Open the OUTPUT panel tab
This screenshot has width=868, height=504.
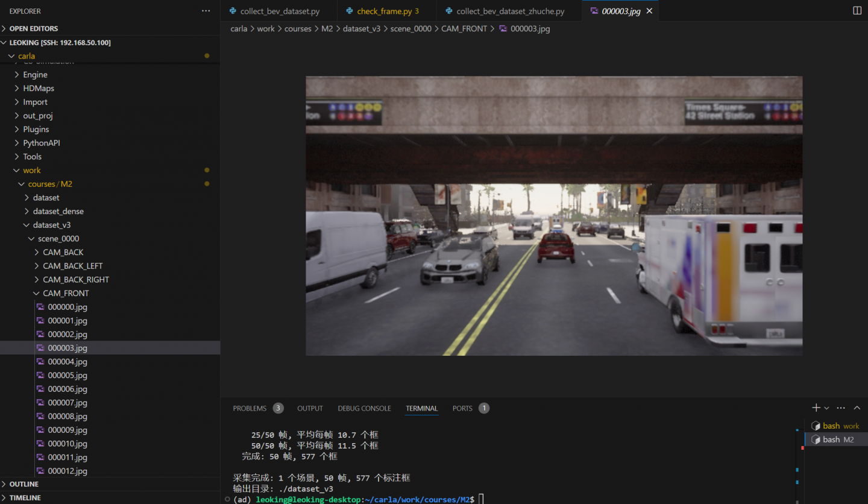(310, 408)
